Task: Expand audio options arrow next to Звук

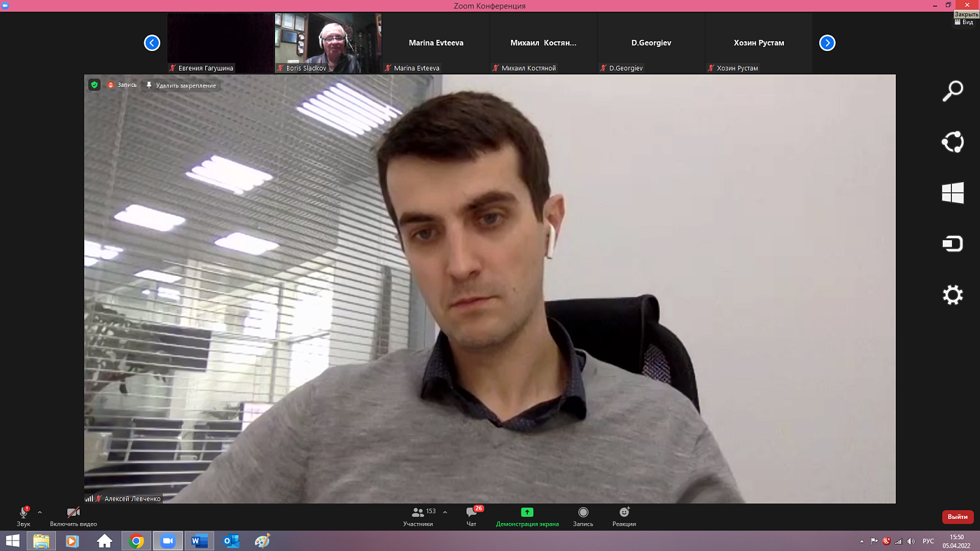Action: (x=40, y=512)
